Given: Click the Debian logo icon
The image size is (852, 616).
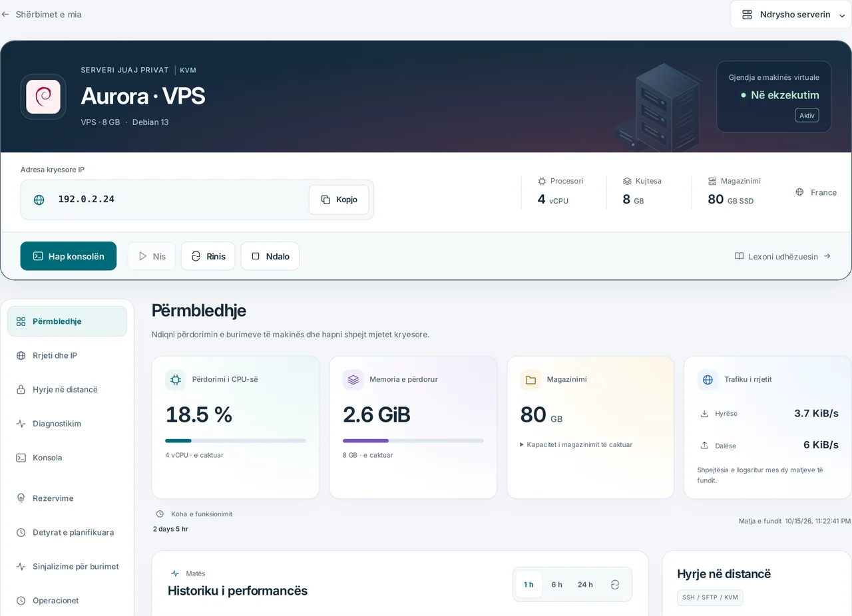Looking at the screenshot, I should coord(43,96).
